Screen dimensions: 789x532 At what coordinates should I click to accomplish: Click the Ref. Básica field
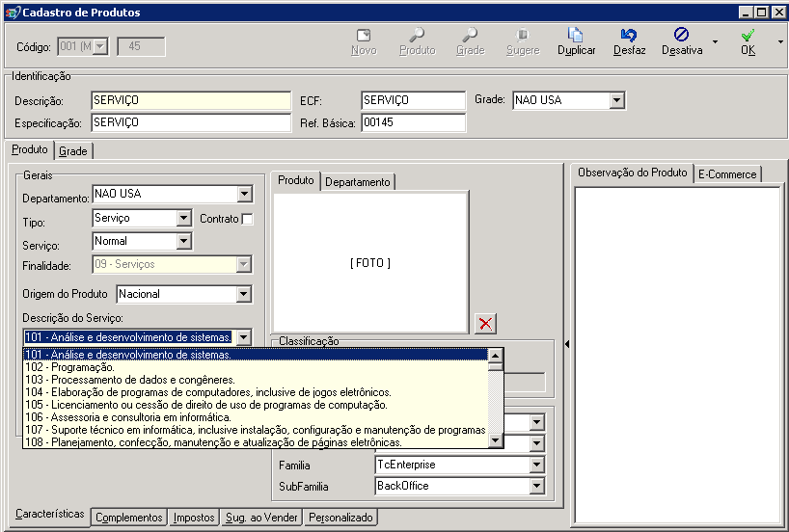(x=413, y=122)
